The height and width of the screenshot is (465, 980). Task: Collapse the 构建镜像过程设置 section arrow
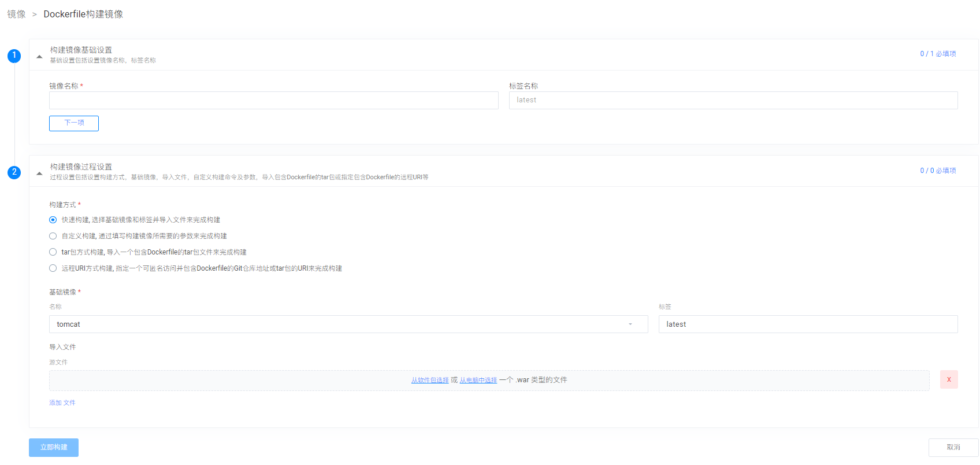[39, 174]
